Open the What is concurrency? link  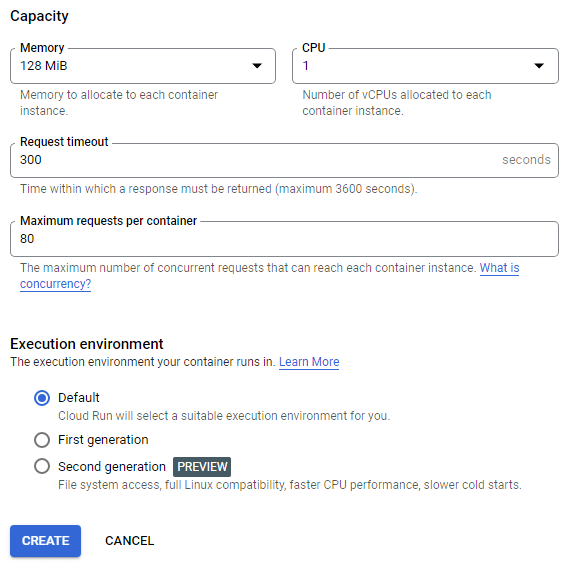[x=269, y=276]
